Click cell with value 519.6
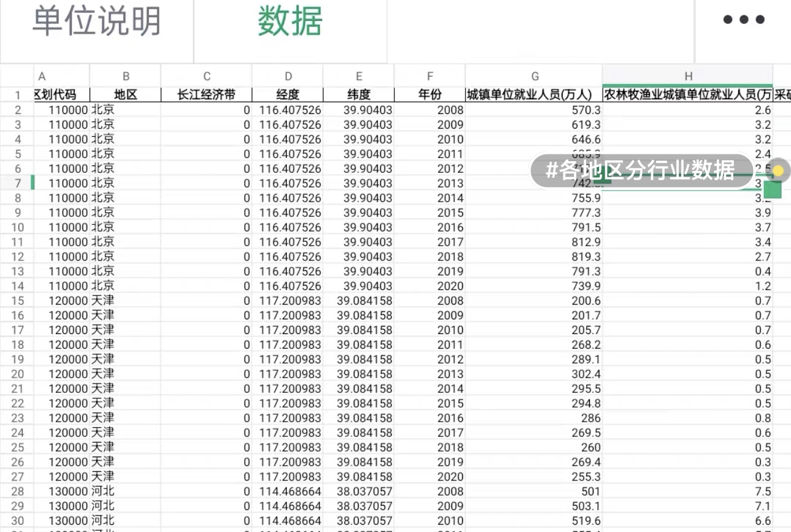Viewport: 791px width, 532px height. [x=534, y=521]
